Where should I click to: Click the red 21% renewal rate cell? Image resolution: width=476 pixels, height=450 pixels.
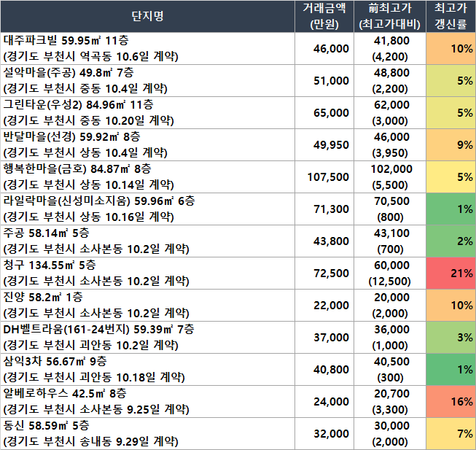coord(450,274)
